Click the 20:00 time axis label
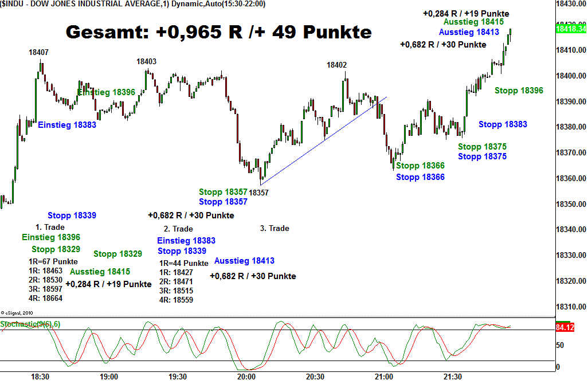This screenshot has height=384, width=588. point(246,377)
